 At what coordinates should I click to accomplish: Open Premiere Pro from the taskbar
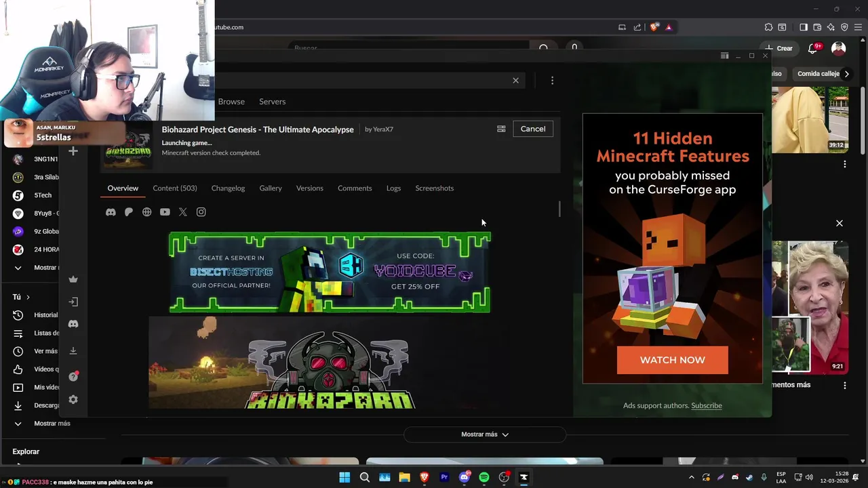click(444, 477)
